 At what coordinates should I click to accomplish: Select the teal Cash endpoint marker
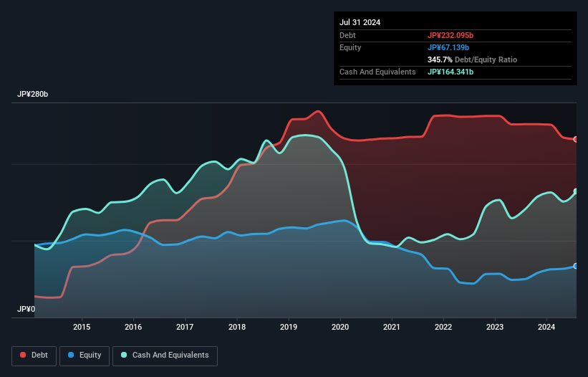[x=576, y=191]
